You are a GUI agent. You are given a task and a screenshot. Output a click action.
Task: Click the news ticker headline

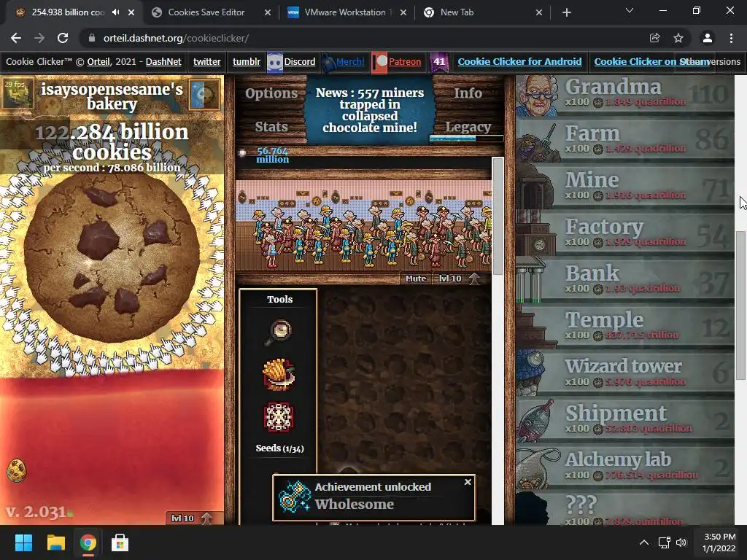(x=370, y=110)
